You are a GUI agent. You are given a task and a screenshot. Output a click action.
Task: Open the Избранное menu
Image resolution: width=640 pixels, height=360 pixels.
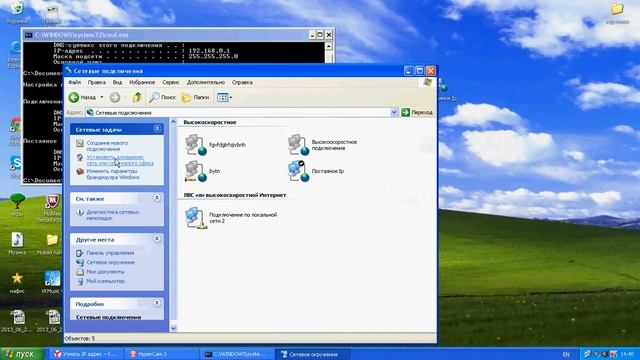(142, 82)
